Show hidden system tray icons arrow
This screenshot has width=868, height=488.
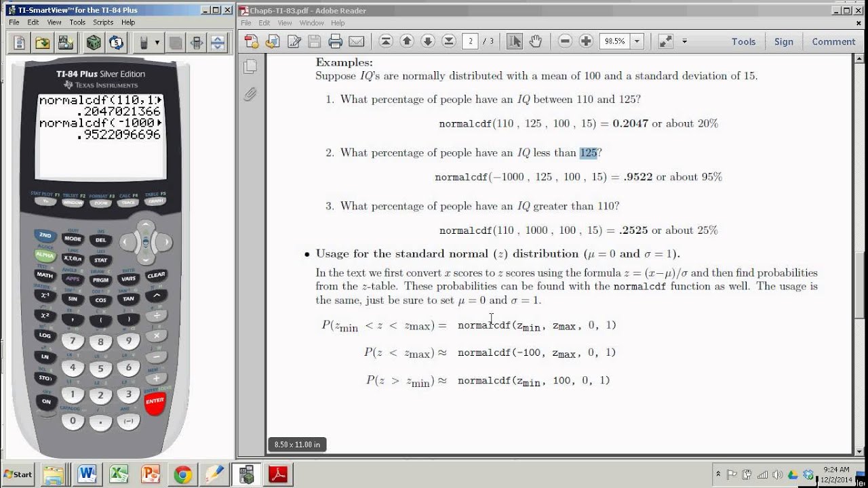[718, 474]
